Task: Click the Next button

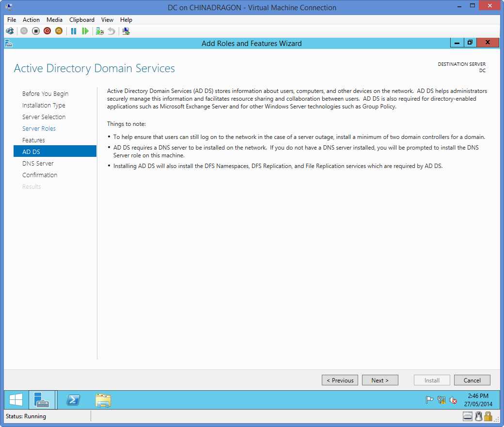Action: pyautogui.click(x=380, y=380)
